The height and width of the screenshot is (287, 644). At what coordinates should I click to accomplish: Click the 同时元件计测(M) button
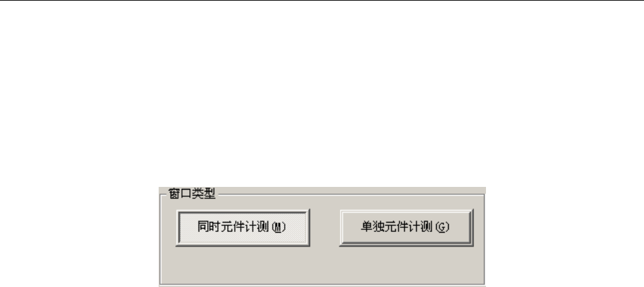tap(243, 227)
